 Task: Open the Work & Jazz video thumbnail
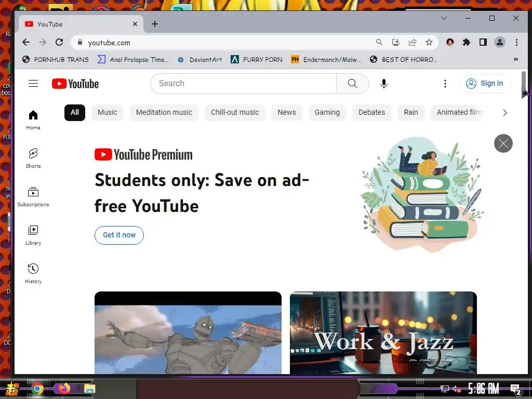[x=383, y=333]
